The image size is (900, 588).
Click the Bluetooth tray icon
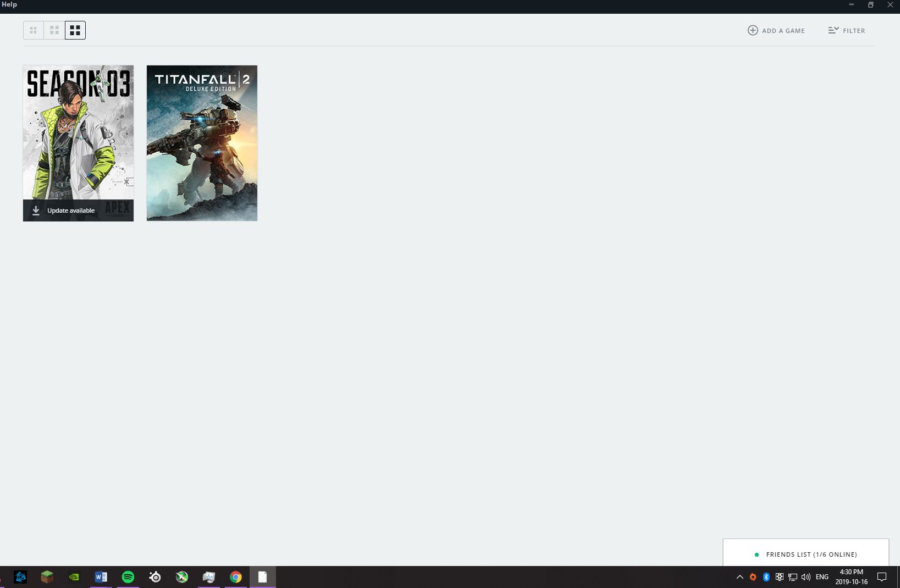[x=766, y=577]
